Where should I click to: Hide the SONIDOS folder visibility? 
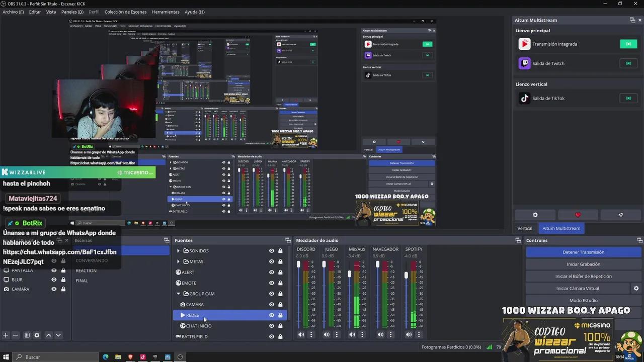[x=272, y=251]
